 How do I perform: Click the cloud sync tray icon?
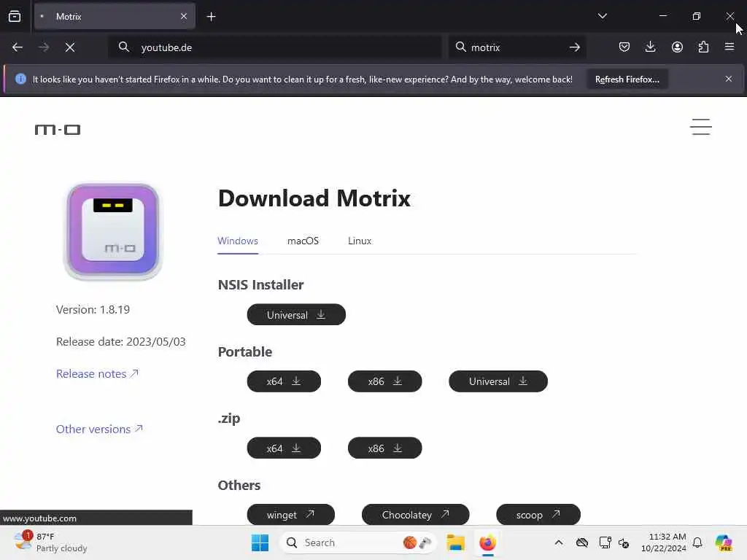coord(581,542)
